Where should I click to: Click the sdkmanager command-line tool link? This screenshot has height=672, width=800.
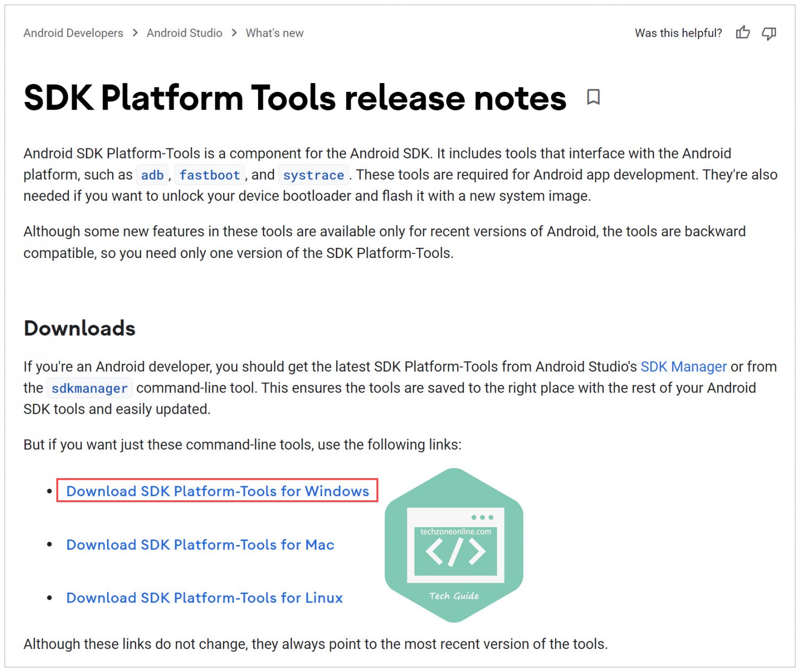tap(89, 388)
